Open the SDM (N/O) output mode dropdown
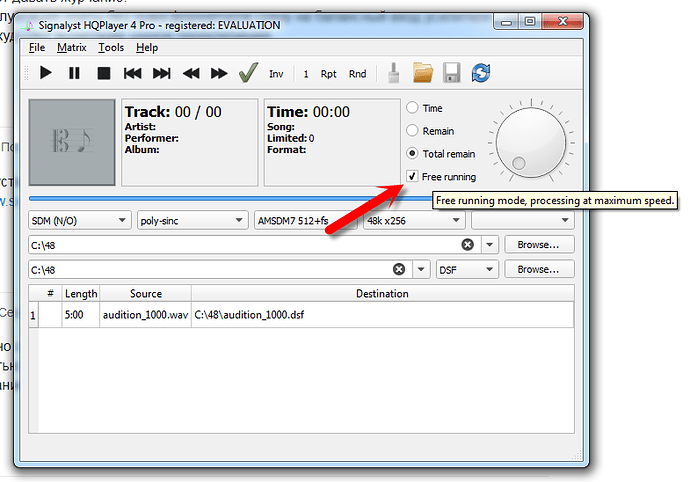Image resolution: width=690 pixels, height=482 pixels. 80,220
